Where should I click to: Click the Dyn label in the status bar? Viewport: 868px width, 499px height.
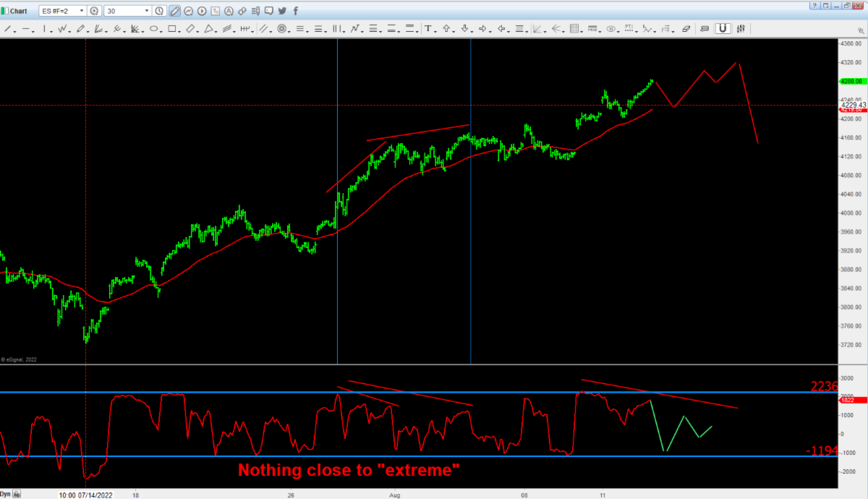(6, 493)
